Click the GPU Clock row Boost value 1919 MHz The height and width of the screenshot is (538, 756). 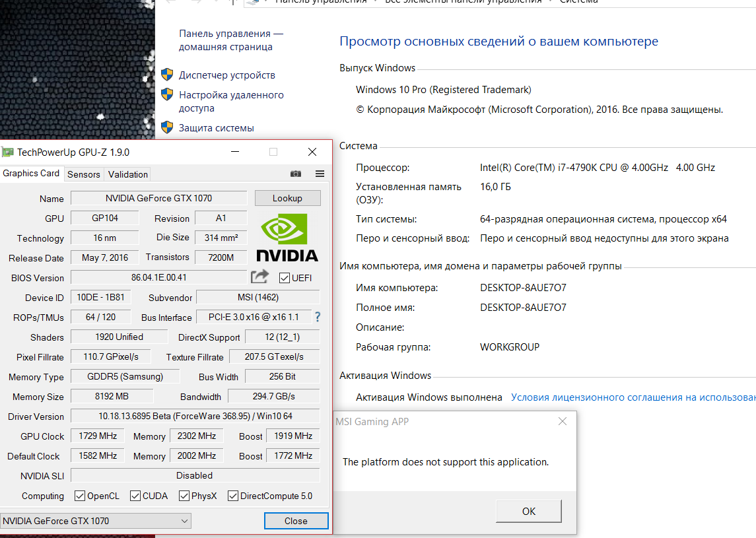coord(293,435)
